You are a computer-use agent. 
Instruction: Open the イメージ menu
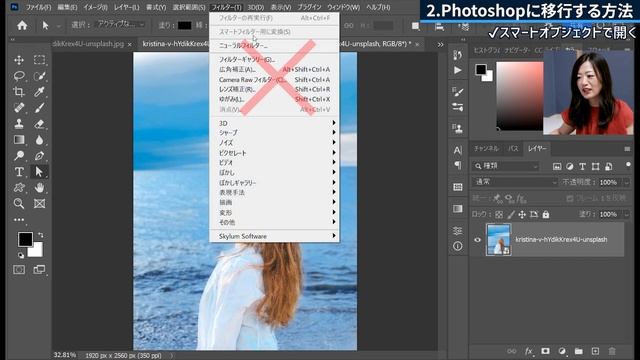(x=95, y=7)
